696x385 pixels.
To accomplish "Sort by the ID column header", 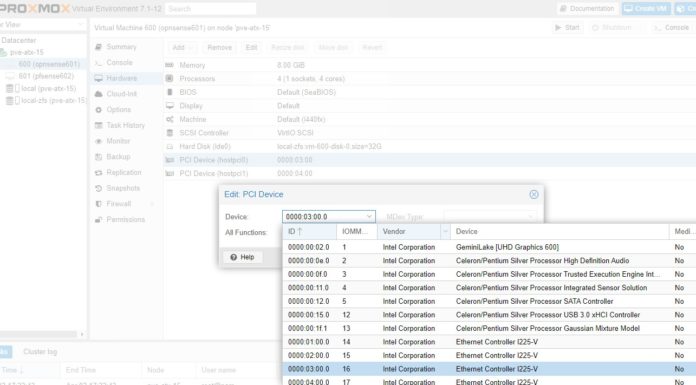I will pyautogui.click(x=309, y=231).
